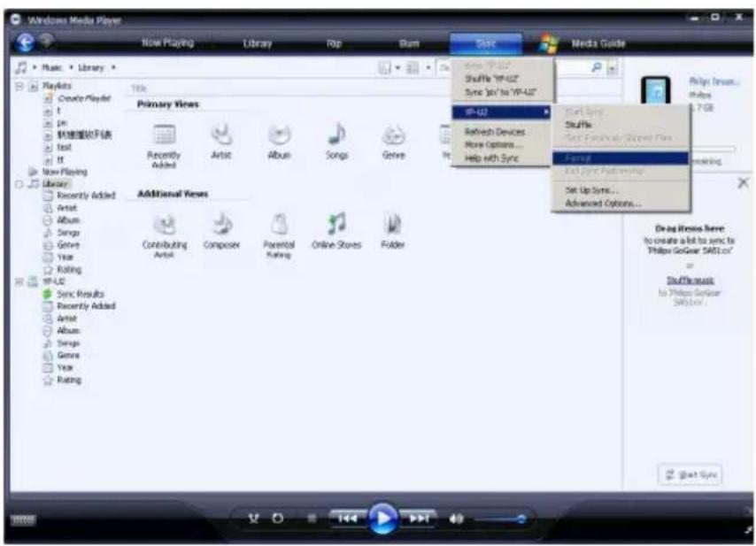Toggle repeat in the playback controls
The width and height of the screenshot is (756, 546).
click(x=278, y=519)
